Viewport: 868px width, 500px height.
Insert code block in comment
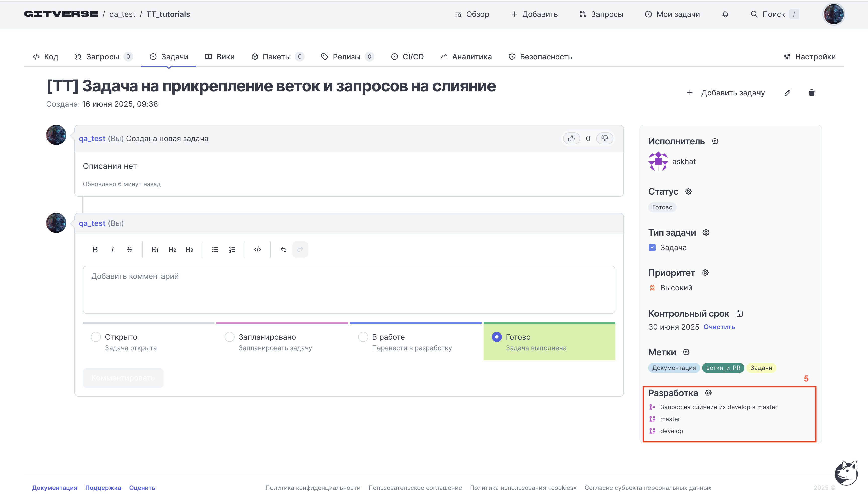(258, 250)
